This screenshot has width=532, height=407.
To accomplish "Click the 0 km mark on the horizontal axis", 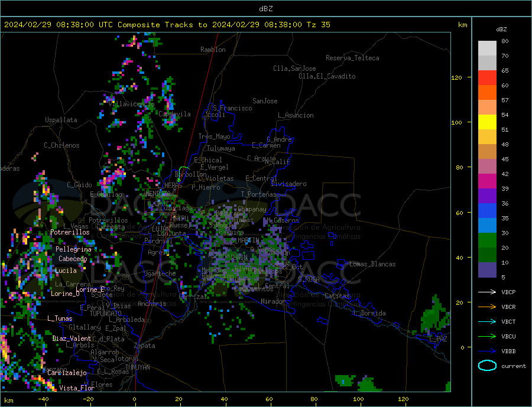I will [x=135, y=399].
